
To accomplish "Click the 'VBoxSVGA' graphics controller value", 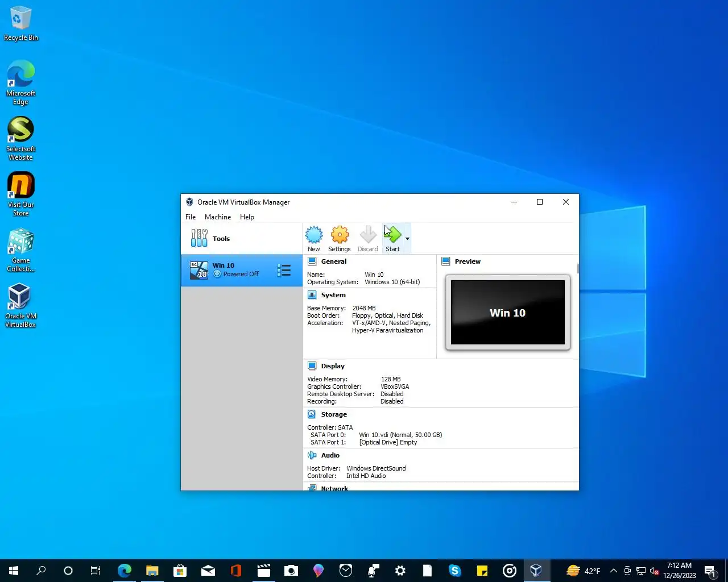I will click(x=395, y=386).
